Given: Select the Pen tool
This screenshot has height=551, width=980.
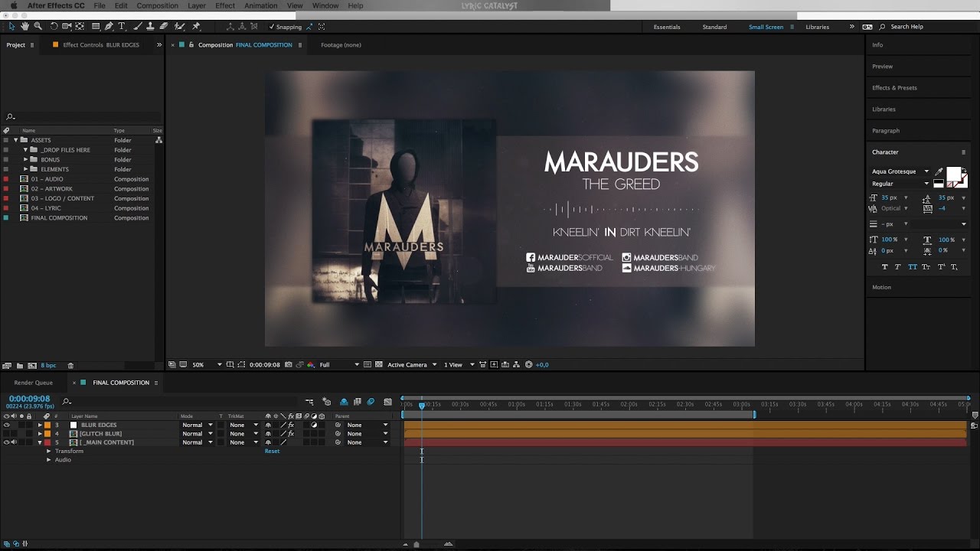Looking at the screenshot, I should (109, 26).
